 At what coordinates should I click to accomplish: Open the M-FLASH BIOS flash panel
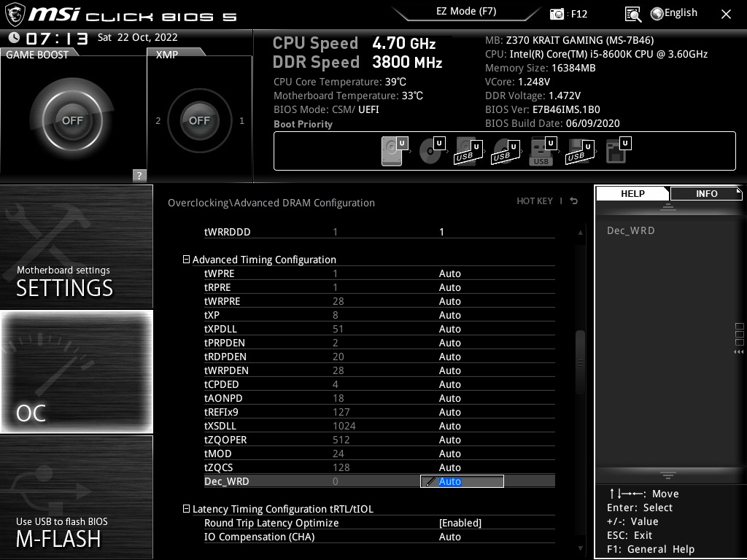click(x=76, y=497)
